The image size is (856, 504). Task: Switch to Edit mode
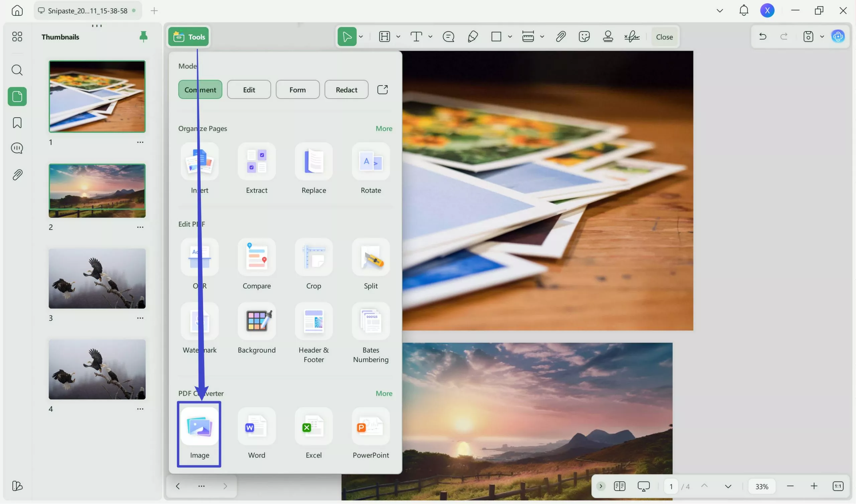[x=249, y=89]
